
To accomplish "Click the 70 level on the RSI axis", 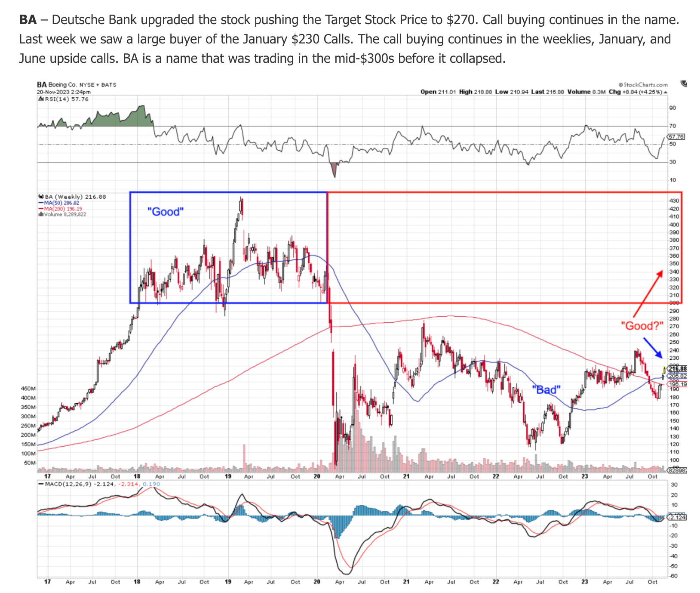I will click(x=672, y=126).
